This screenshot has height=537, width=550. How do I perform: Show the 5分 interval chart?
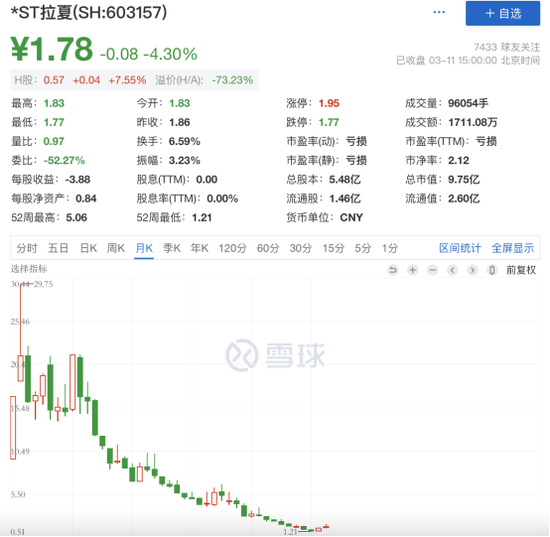[363, 248]
